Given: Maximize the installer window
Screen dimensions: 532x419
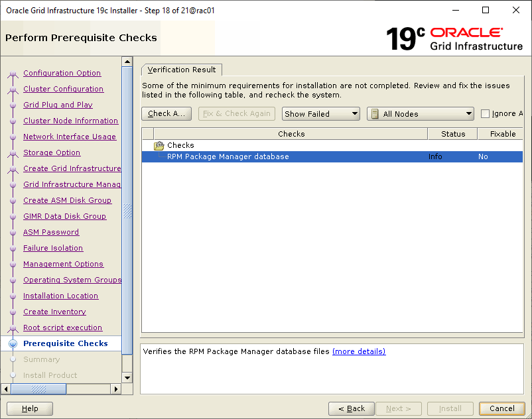Looking at the screenshot, I should point(486,10).
